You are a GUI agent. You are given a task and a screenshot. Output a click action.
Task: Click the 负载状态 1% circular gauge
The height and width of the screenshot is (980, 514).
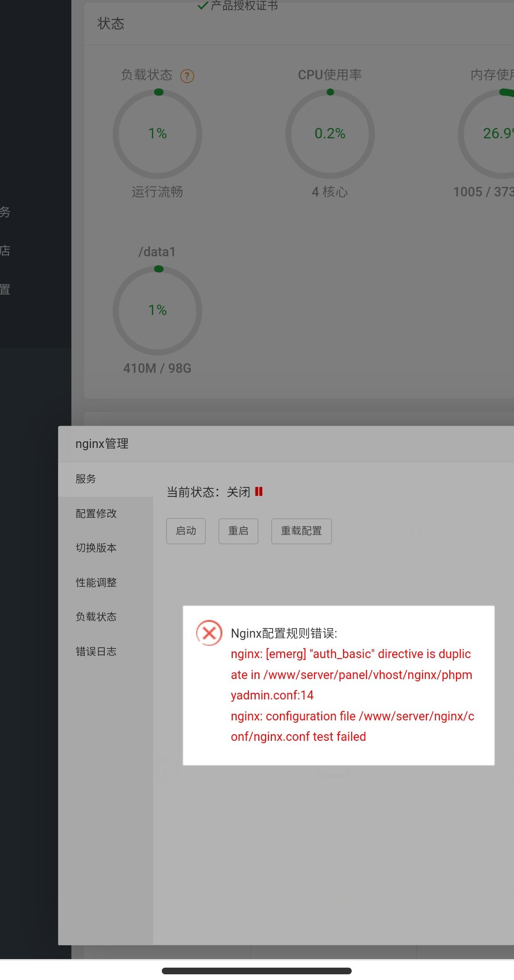(158, 134)
